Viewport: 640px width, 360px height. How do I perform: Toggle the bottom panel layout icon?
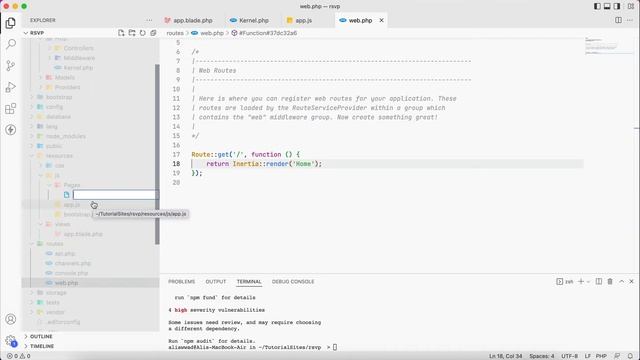[x=607, y=6]
